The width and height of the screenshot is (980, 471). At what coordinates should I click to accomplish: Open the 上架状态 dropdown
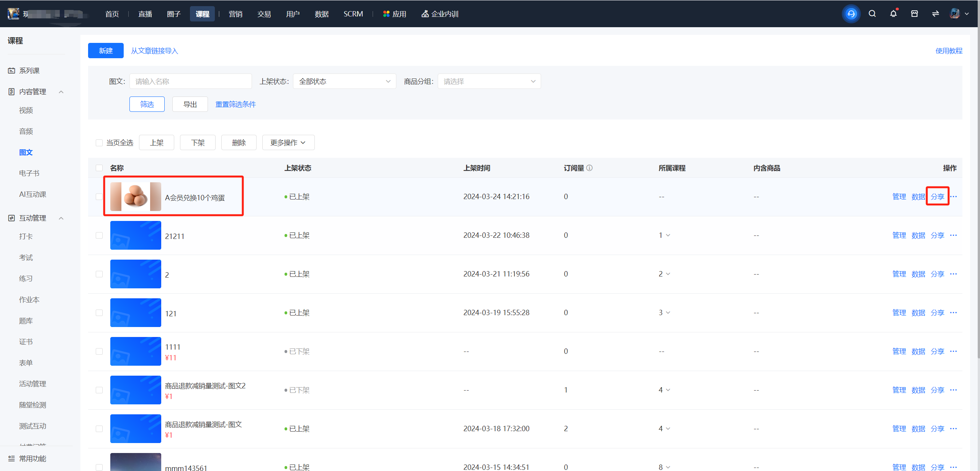pyautogui.click(x=344, y=81)
